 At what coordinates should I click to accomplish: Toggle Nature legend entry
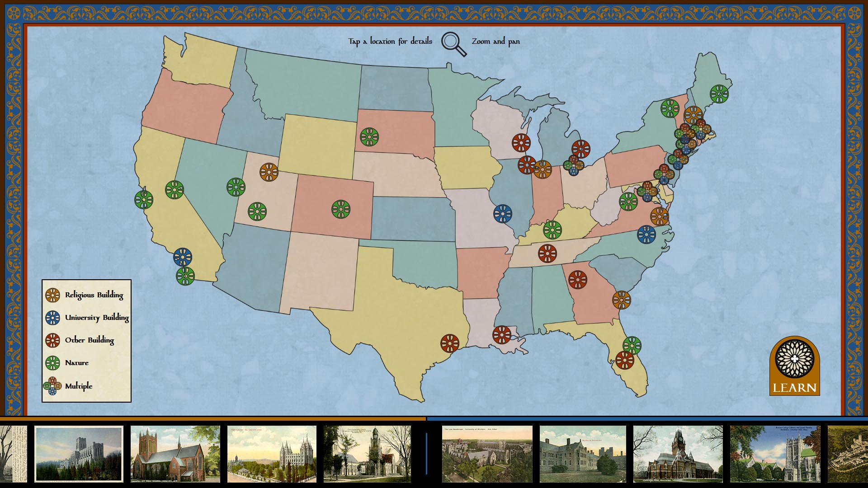pos(68,363)
